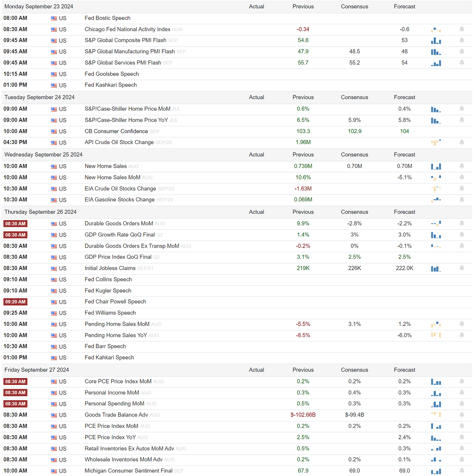
Task: Click the bell icon for Initial Jobless Claims
Action: pyautogui.click(x=462, y=268)
